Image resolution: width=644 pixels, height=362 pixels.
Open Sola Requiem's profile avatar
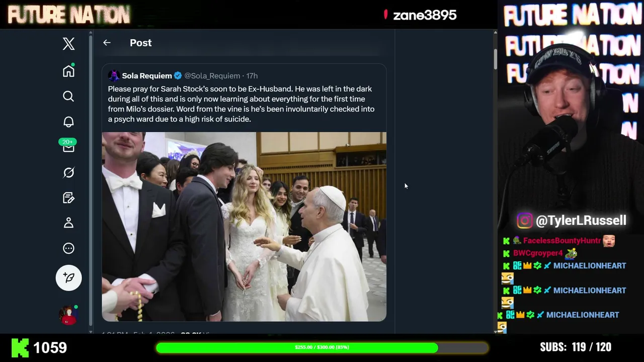tap(114, 75)
